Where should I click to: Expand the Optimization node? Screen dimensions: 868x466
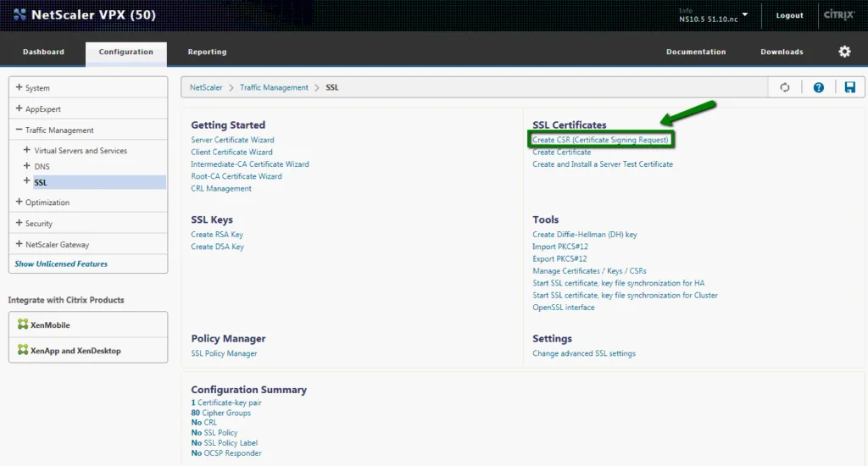pyautogui.click(x=19, y=202)
